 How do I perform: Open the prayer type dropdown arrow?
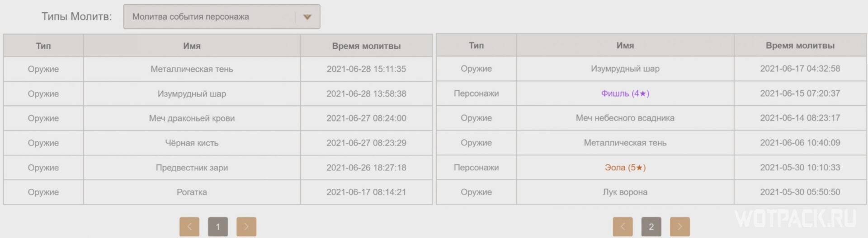[x=307, y=17]
